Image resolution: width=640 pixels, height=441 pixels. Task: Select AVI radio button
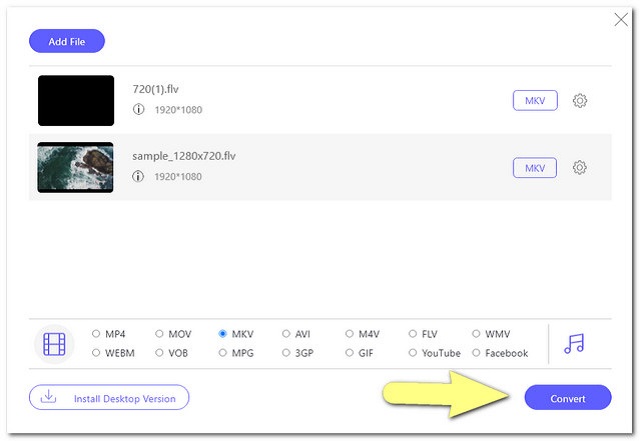[x=286, y=334]
